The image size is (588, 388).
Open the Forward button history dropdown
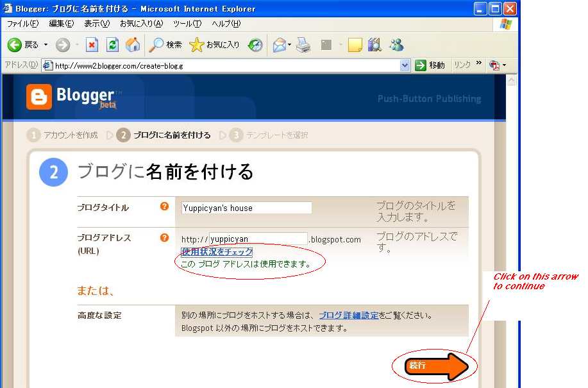click(x=77, y=45)
